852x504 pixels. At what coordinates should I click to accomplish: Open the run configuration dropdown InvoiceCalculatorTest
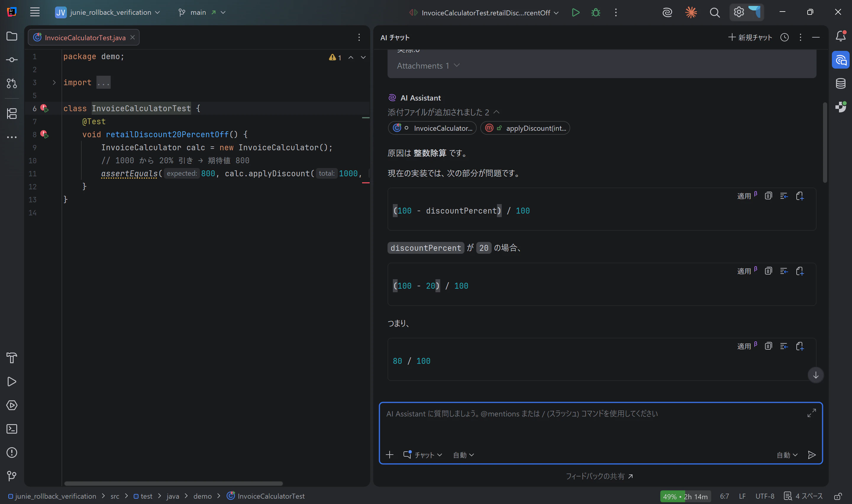[484, 12]
